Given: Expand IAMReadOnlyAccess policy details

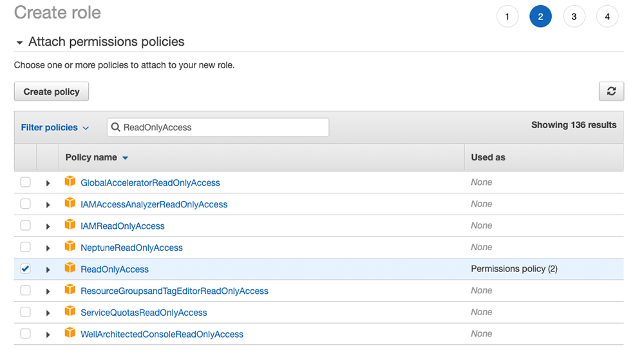Looking at the screenshot, I should pos(48,227).
